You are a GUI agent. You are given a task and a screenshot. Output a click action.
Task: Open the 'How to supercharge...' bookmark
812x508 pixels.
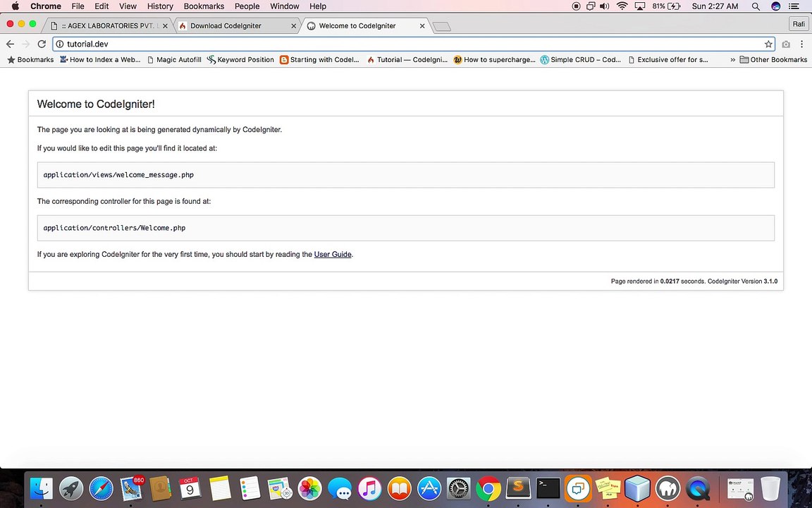[x=495, y=59]
